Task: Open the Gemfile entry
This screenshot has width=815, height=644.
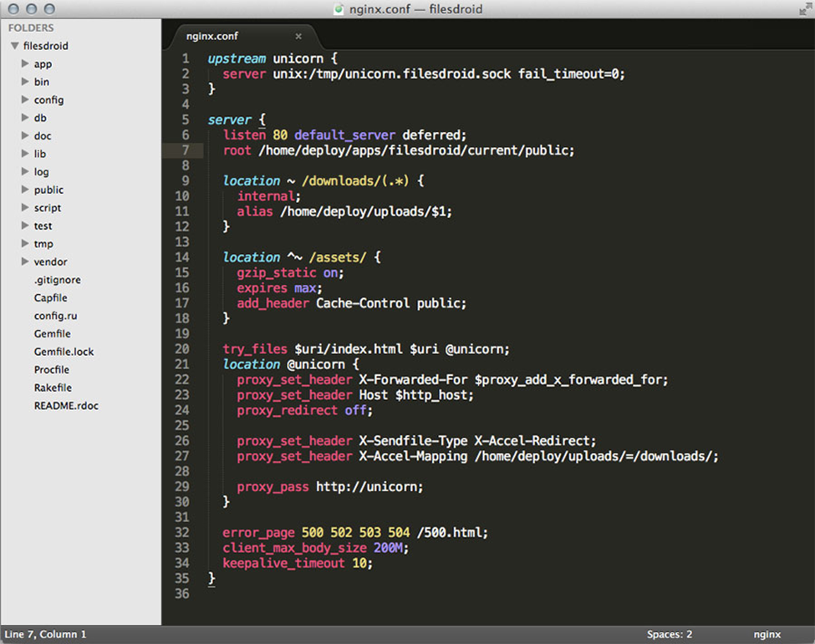Action: tap(53, 333)
